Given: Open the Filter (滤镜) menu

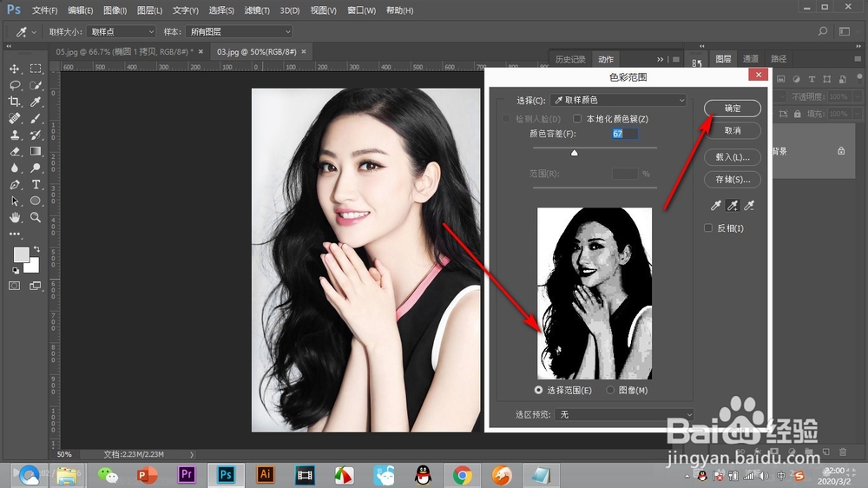Looking at the screenshot, I should (257, 10).
